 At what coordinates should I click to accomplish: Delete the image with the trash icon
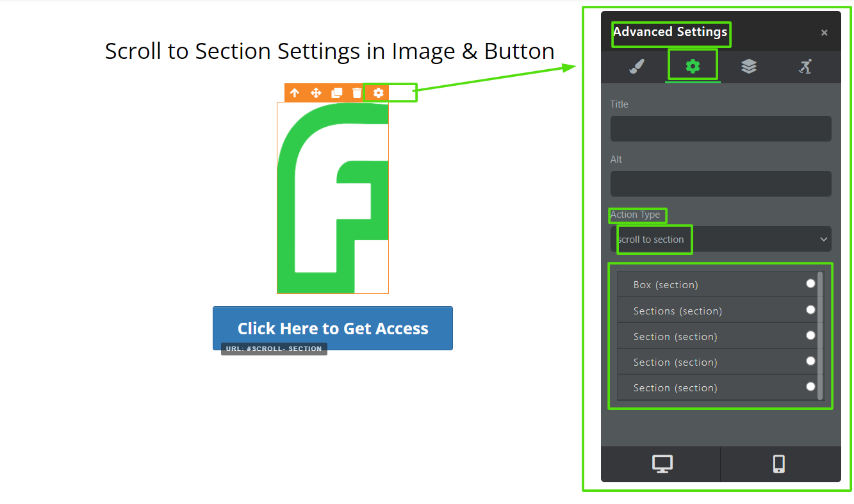(x=357, y=93)
